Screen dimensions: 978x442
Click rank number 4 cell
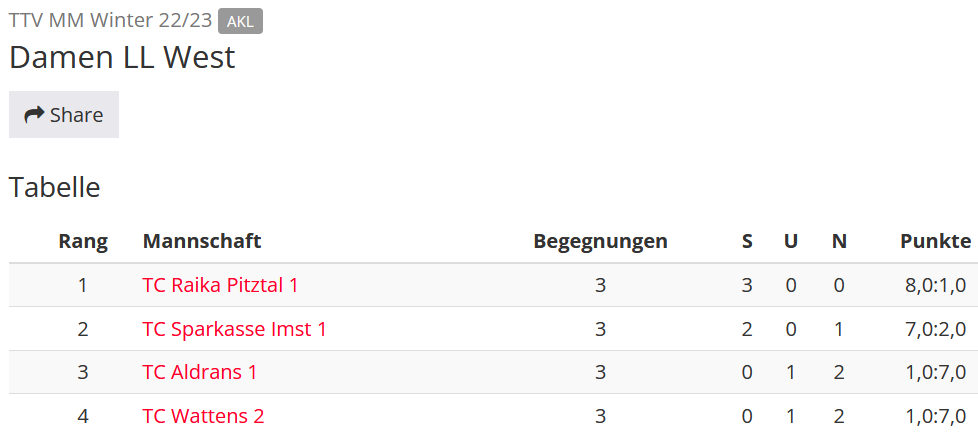tap(83, 416)
